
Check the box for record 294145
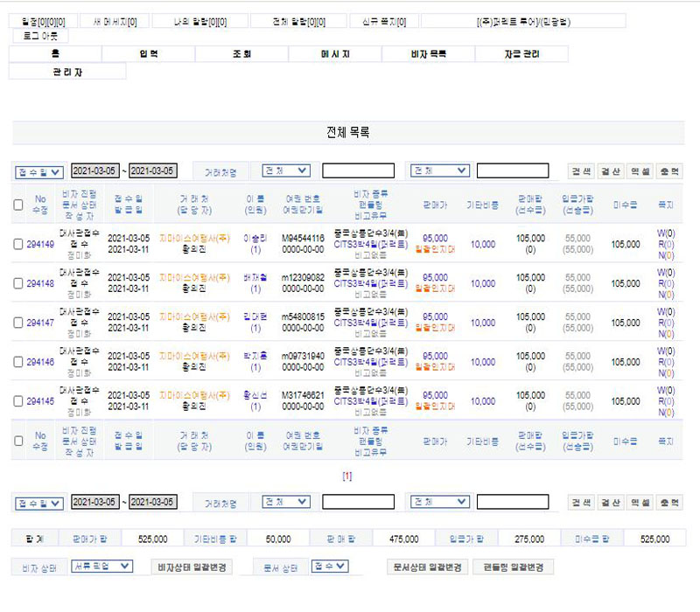click(x=18, y=401)
